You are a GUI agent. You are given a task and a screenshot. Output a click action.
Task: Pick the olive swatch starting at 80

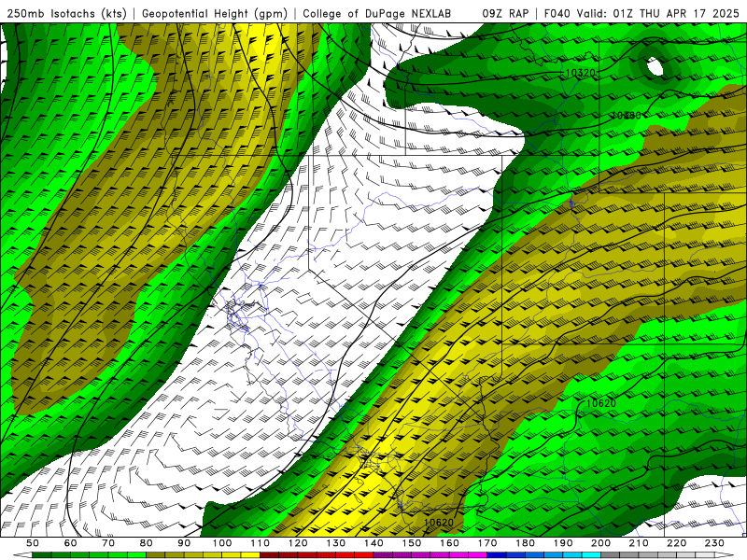156,555
